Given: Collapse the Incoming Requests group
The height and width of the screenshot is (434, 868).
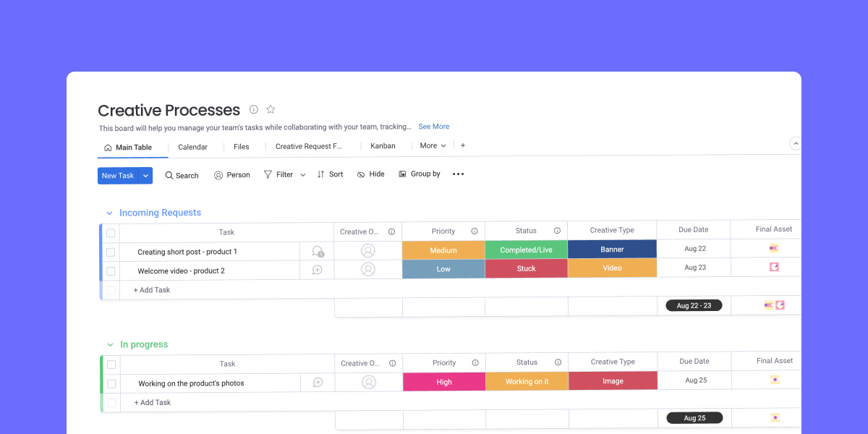Looking at the screenshot, I should (x=110, y=213).
